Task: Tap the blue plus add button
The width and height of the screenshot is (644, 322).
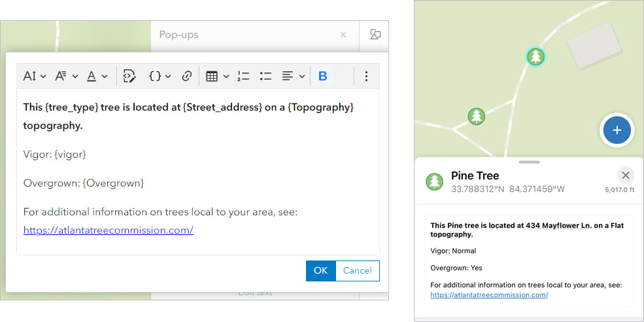Action: [617, 130]
